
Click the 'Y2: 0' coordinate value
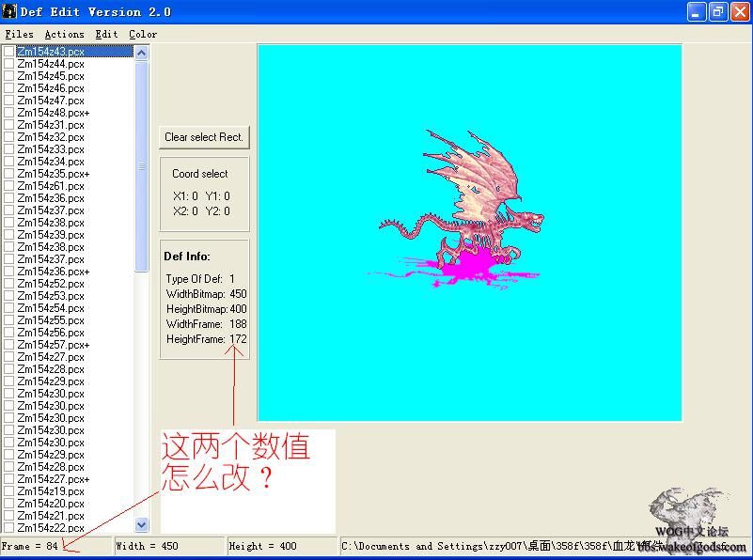click(217, 211)
